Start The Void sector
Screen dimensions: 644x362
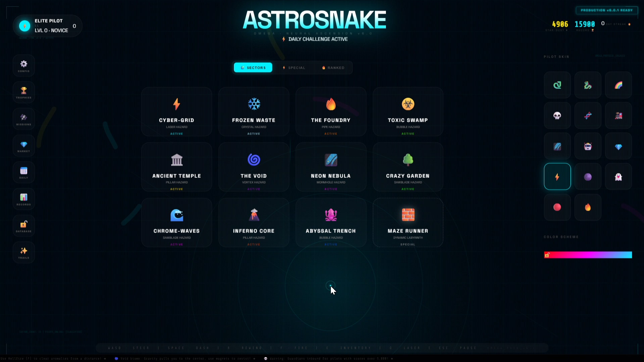254,167
